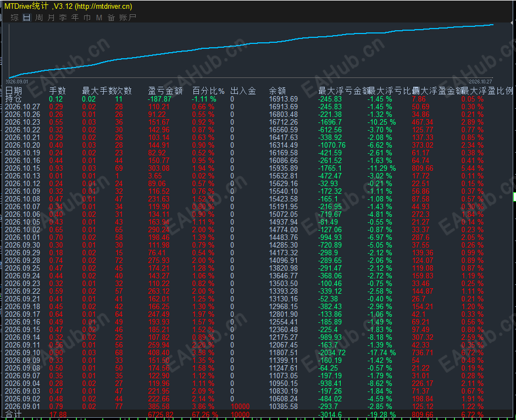Select the 2026.10.27 row date

[x=23, y=107]
